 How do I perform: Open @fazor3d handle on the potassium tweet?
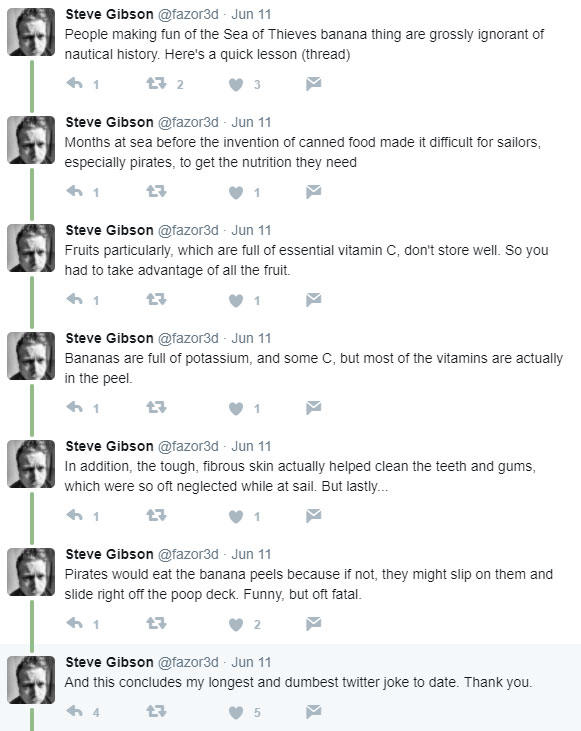(x=188, y=338)
